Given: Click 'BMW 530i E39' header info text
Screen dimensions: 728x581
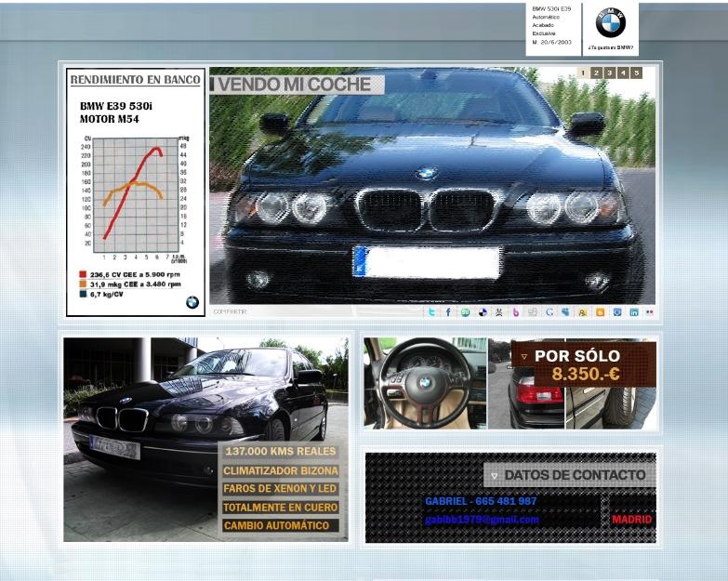Looking at the screenshot, I should click(x=551, y=8).
